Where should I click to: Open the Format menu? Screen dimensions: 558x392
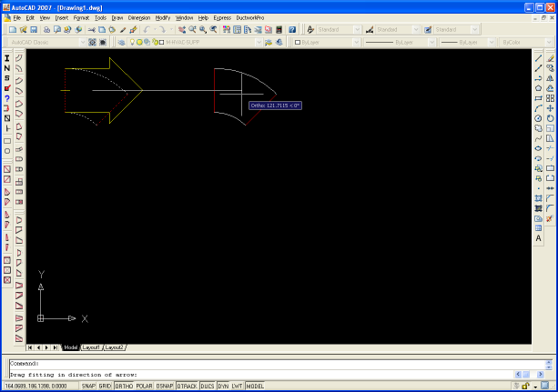click(x=81, y=18)
